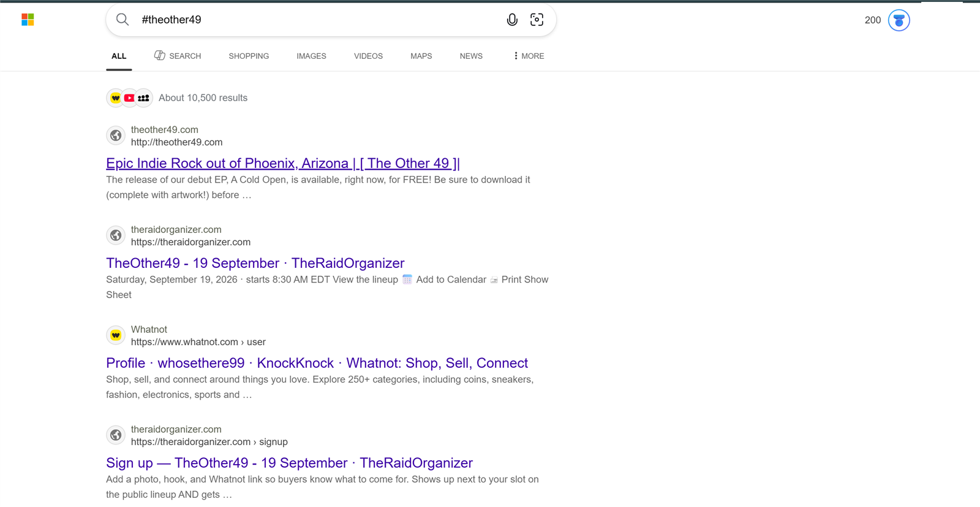Image resolution: width=980 pixels, height=507 pixels.
Task: Click the printer icon before Print Show Sheet
Action: (494, 280)
